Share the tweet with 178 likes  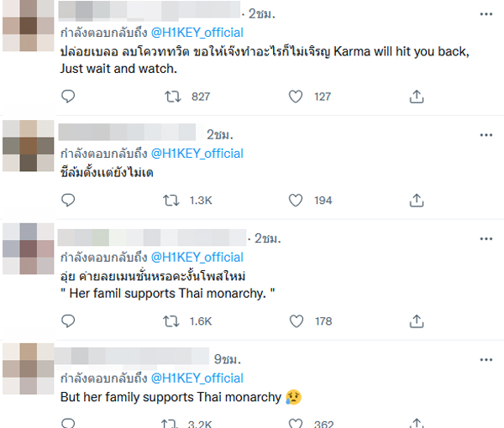(417, 321)
